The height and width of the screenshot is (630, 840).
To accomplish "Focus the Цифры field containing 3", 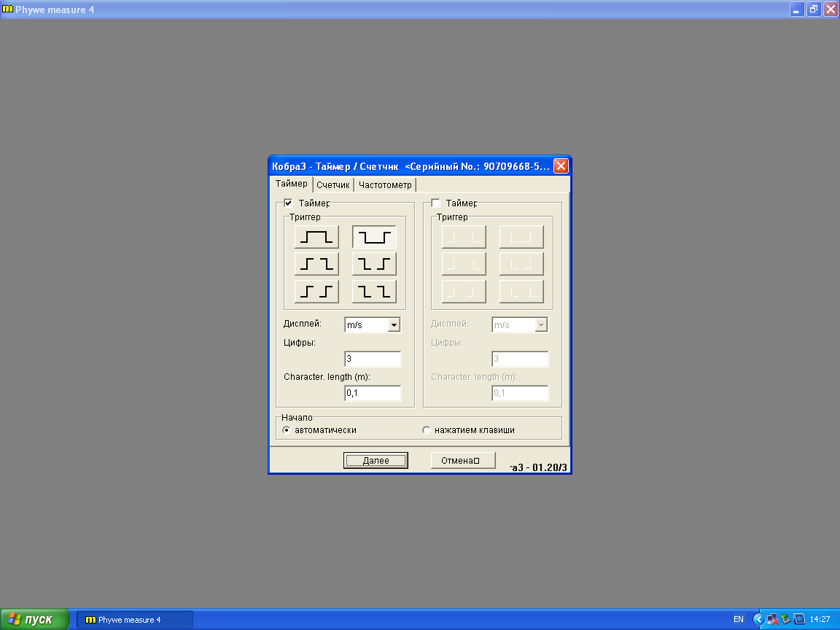I will (373, 359).
